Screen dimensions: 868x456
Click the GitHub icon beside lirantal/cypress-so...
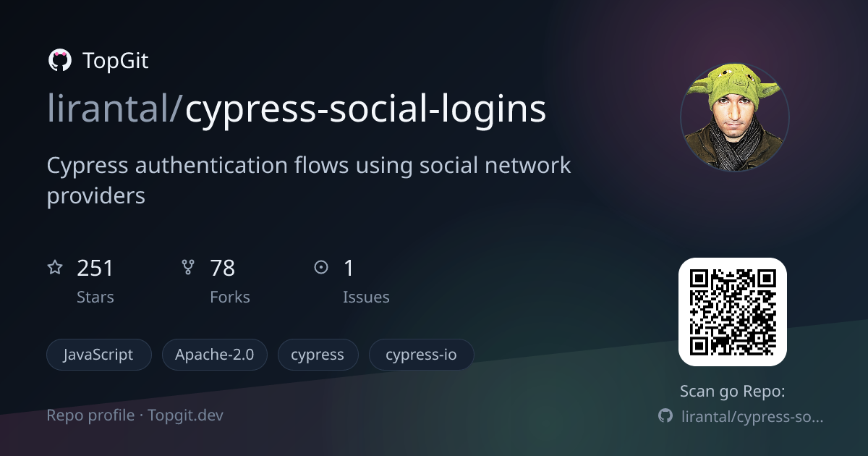[x=665, y=416]
